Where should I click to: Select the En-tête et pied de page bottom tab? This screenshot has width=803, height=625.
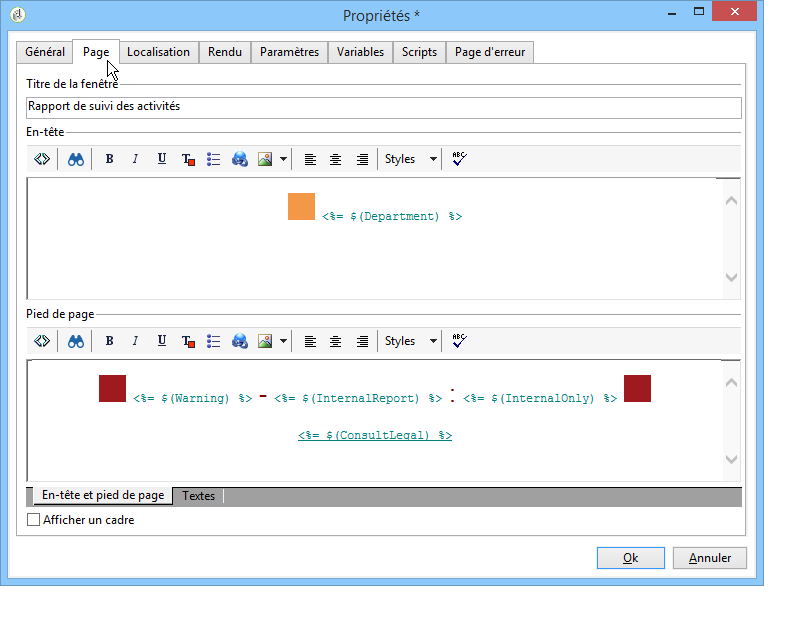click(x=103, y=495)
